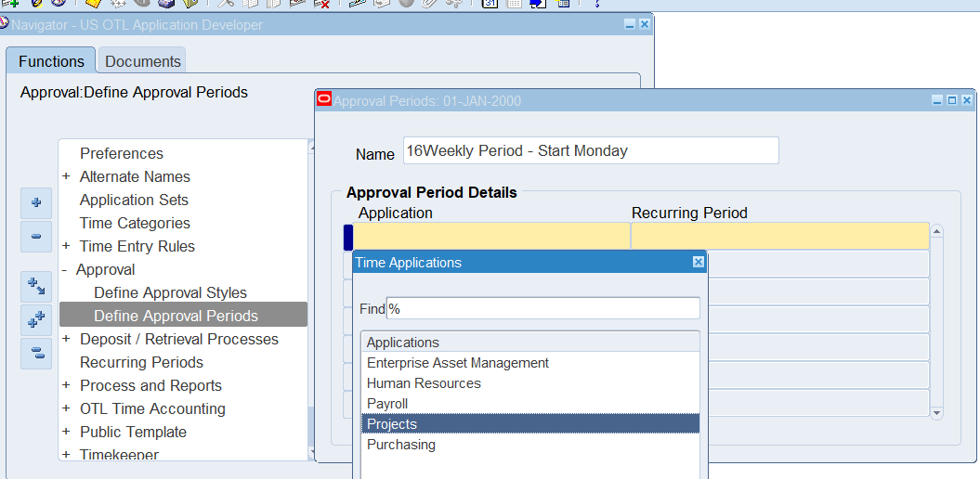Screen dimensions: 980x479
Task: Open Define Approval Styles in the navigator
Action: click(170, 292)
